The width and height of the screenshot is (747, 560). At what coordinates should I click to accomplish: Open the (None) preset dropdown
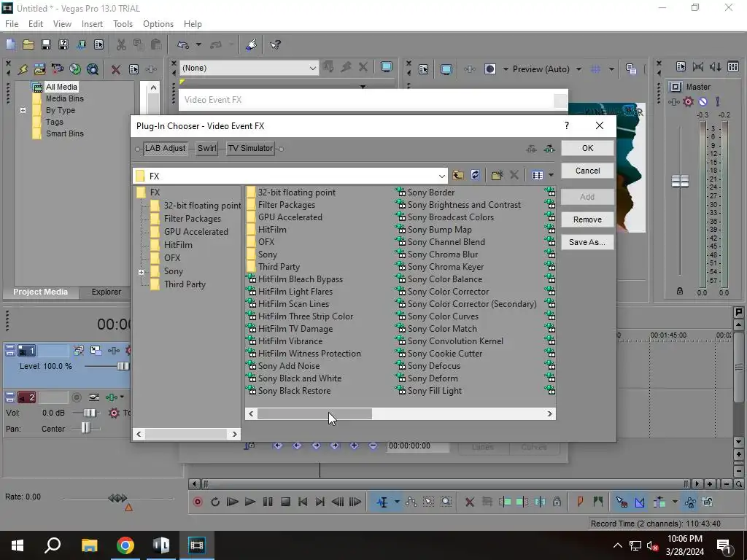tap(312, 68)
